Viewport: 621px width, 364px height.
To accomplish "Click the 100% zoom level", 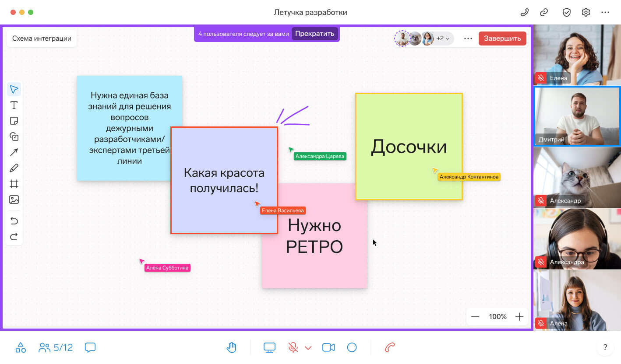I will pyautogui.click(x=498, y=317).
